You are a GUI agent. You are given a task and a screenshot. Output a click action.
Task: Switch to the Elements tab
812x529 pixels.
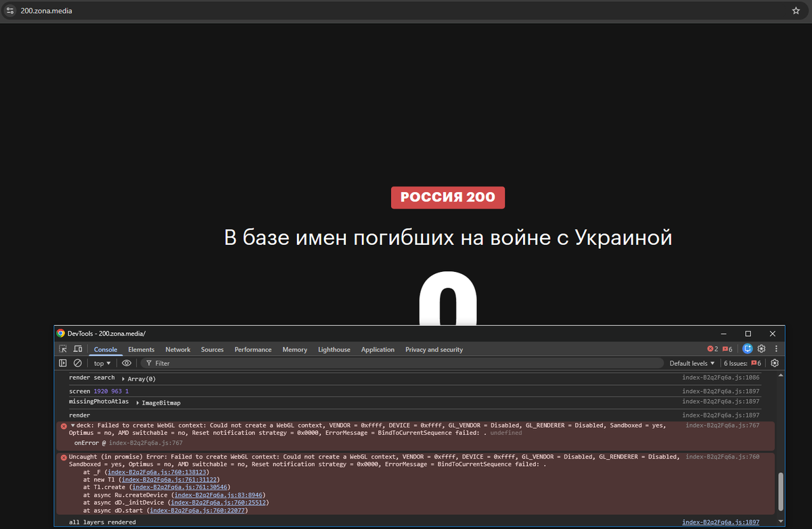click(141, 350)
